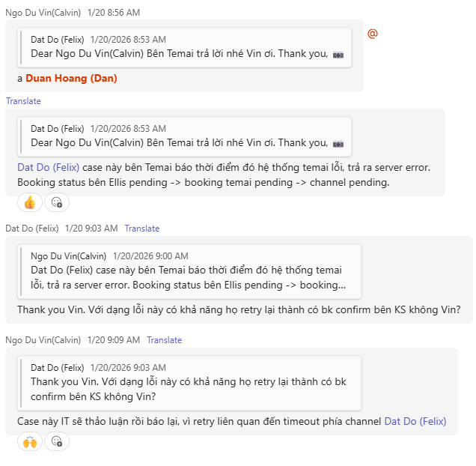Translate the message mentioning Duan Hoang
476x466 pixels.
(x=23, y=101)
